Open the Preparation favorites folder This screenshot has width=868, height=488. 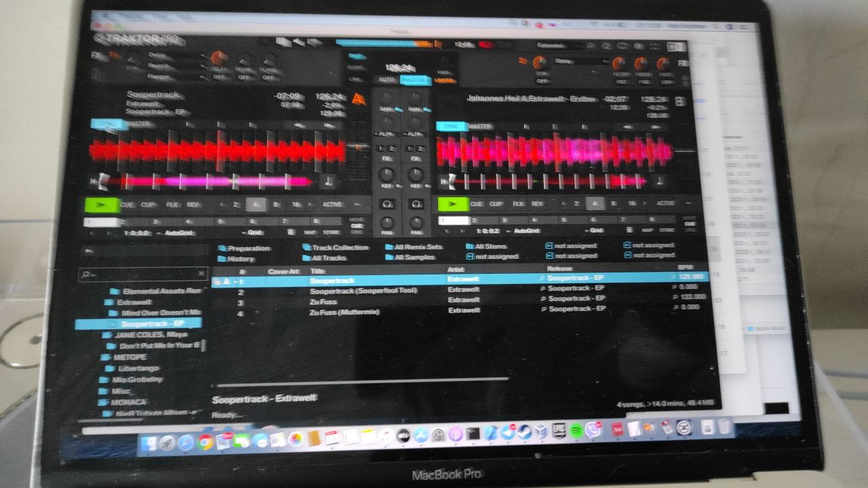coord(244,249)
